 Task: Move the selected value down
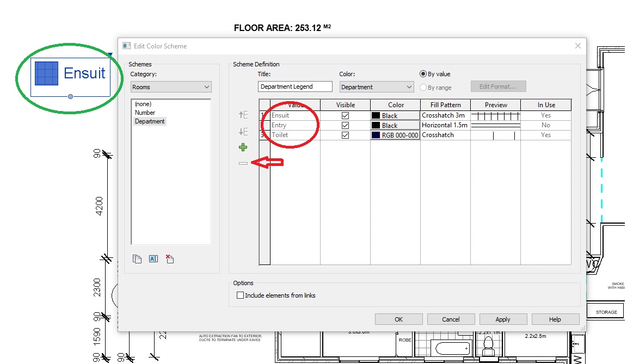[x=243, y=129]
